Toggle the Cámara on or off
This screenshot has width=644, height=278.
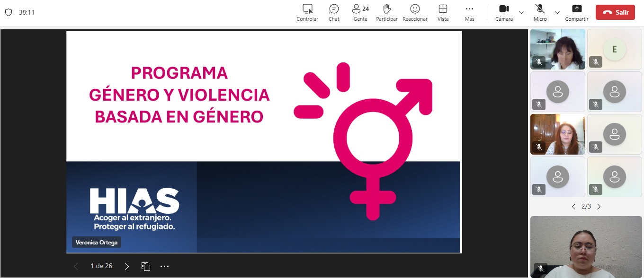point(504,9)
